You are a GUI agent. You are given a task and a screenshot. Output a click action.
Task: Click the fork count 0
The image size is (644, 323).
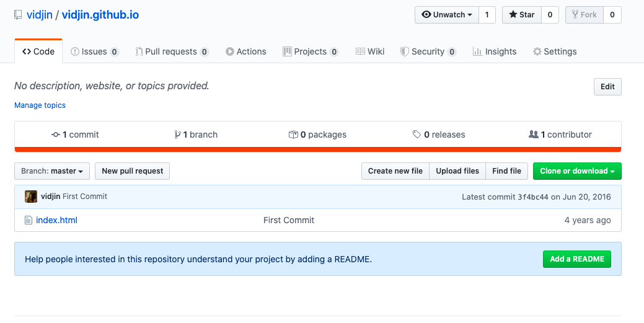(612, 15)
